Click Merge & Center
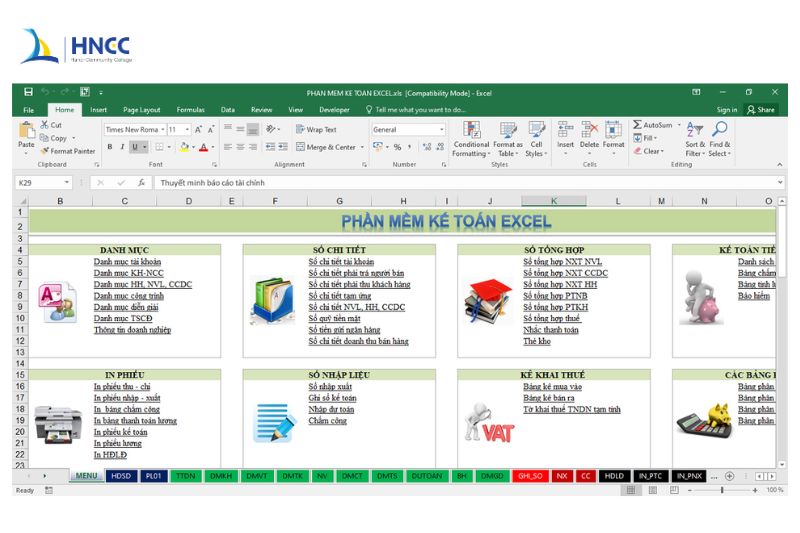Image resolution: width=800 pixels, height=533 pixels. (326, 147)
